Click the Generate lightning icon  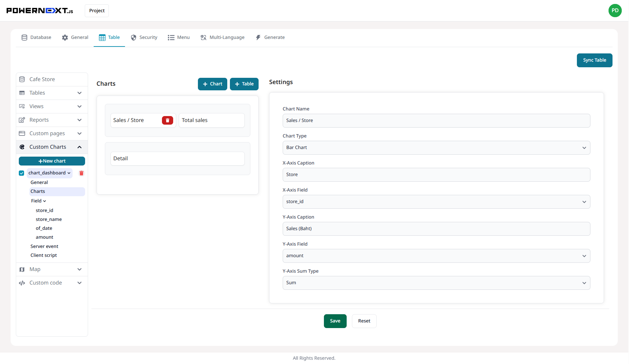258,38
